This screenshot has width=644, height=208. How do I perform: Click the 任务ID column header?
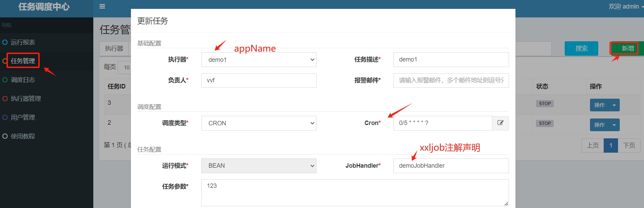click(x=117, y=86)
